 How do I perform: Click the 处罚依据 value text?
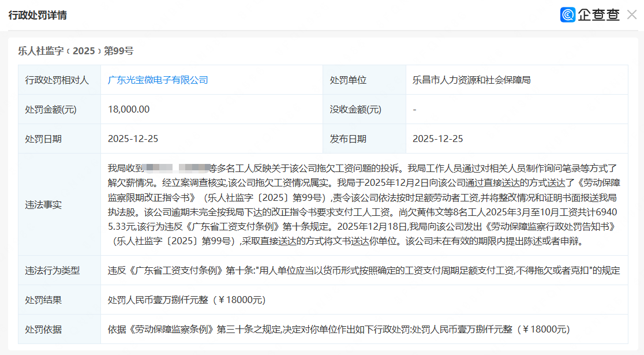(x=339, y=330)
